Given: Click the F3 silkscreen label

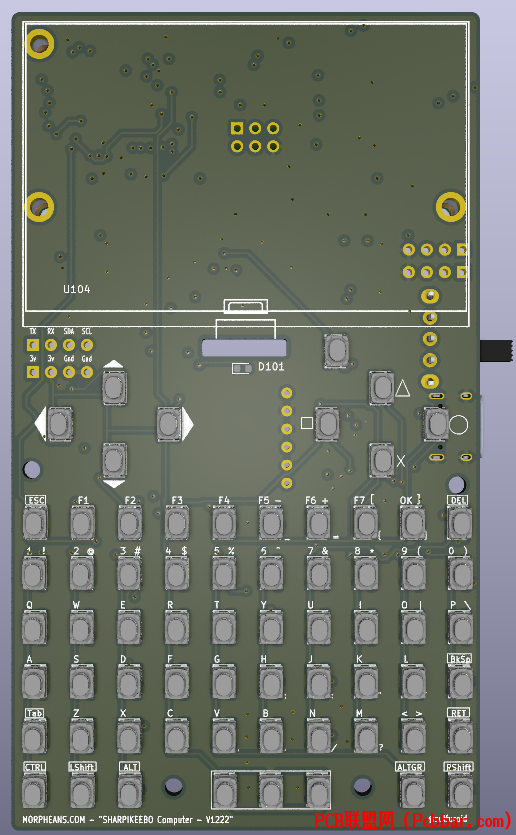Looking at the screenshot, I should coord(177,500).
